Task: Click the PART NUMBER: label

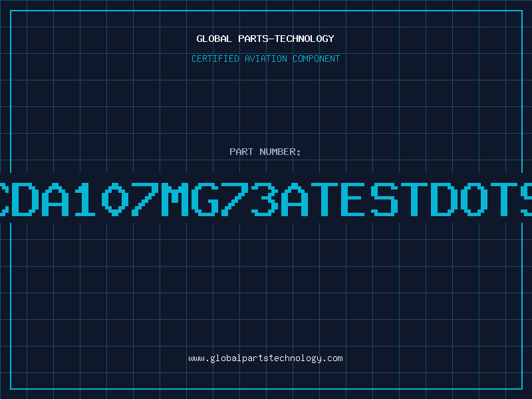Action: coord(265,152)
